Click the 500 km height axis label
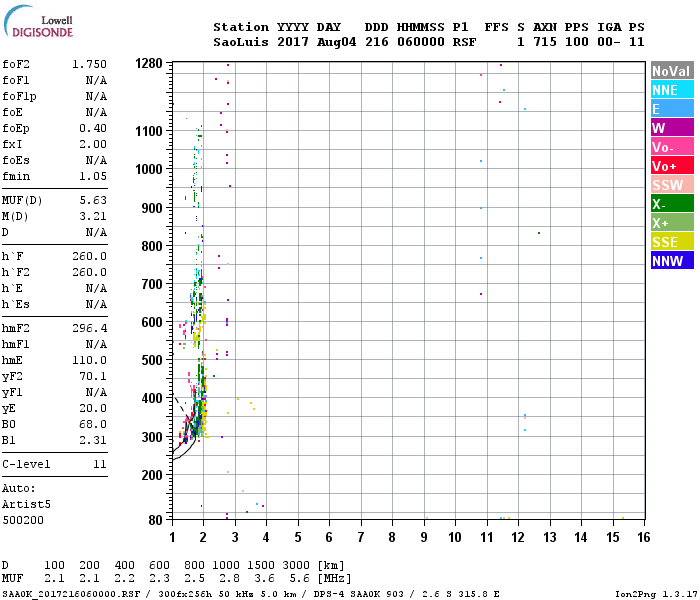Viewport: 700px width, 600px height. [x=152, y=360]
